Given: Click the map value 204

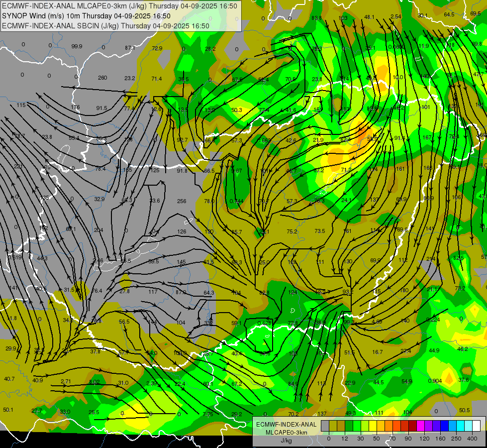Looking at the screenshot, I should point(98,230).
